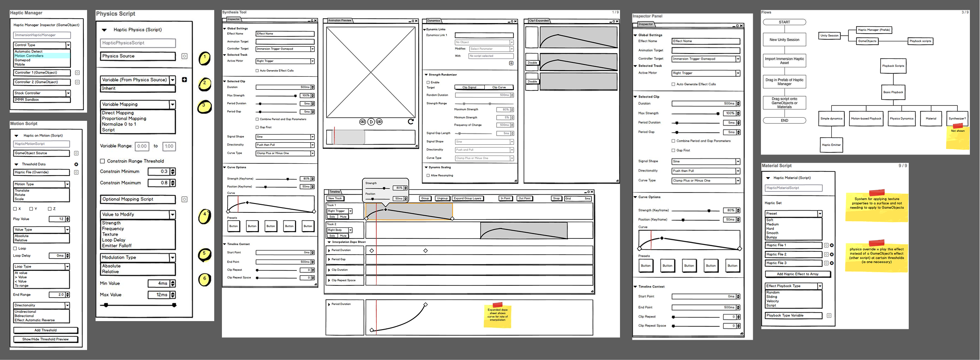Image resolution: width=980 pixels, height=360 pixels.
Task: Click object picker beside Haptic File (Override)
Action: point(76,173)
